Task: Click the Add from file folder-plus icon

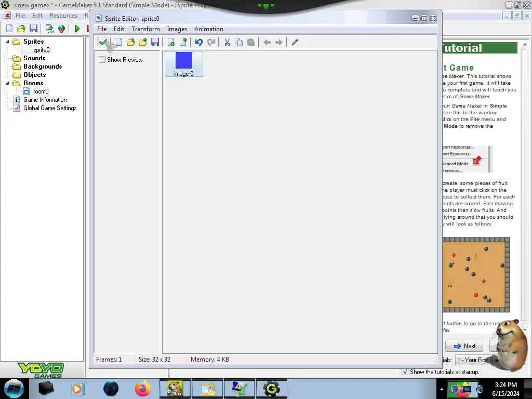Action: (143, 42)
